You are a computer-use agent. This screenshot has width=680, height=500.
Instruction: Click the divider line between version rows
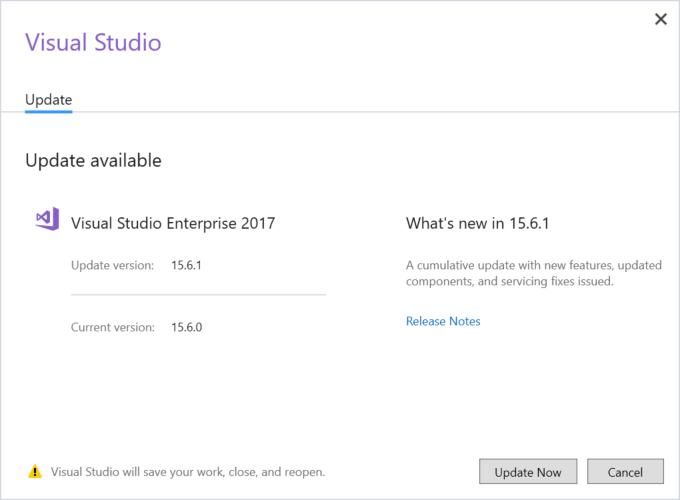(198, 295)
